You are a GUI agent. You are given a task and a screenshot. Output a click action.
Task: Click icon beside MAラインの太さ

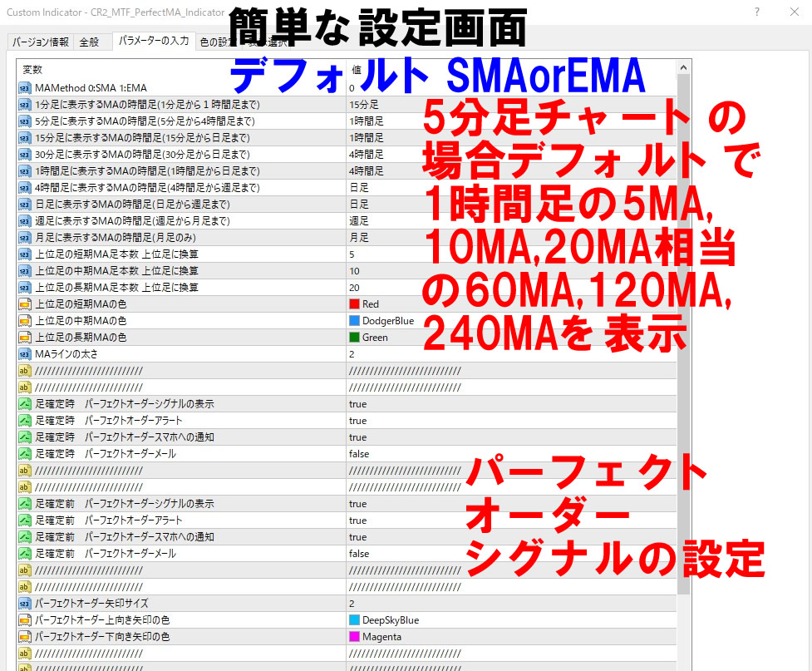[24, 354]
